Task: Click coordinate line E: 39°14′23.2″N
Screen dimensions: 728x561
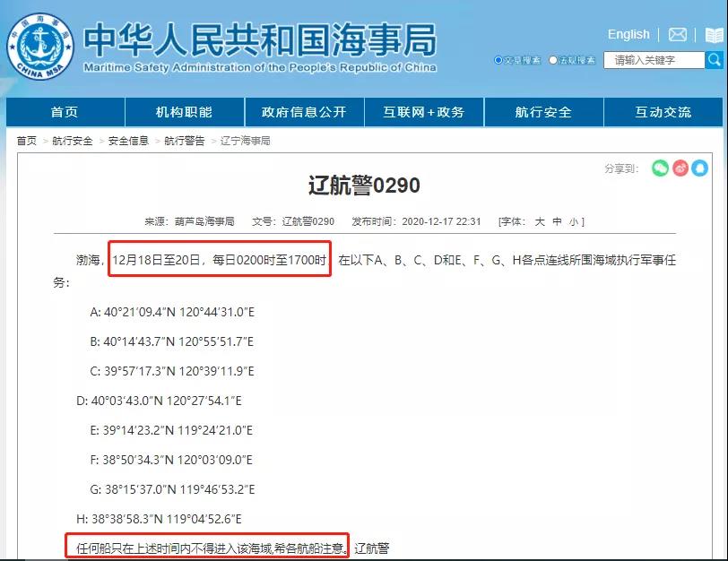Action: [x=171, y=430]
